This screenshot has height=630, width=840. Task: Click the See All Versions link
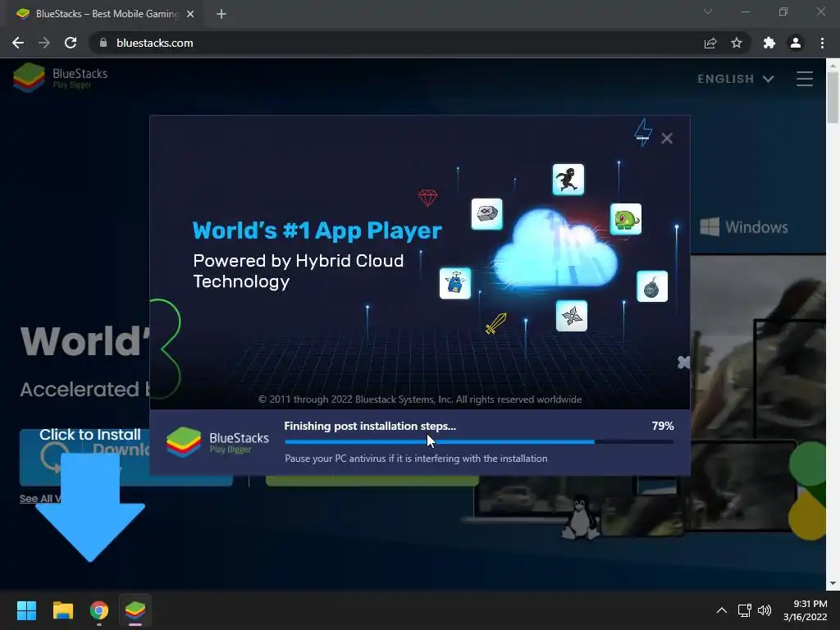41,499
